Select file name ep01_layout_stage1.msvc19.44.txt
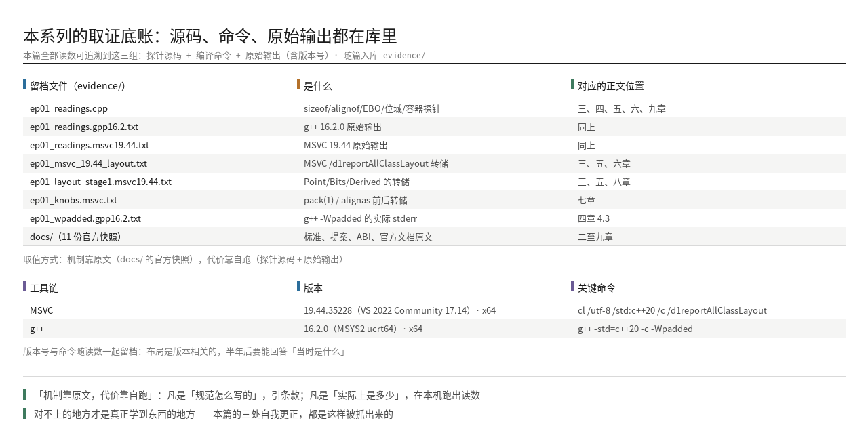The width and height of the screenshot is (868, 448). [100, 182]
